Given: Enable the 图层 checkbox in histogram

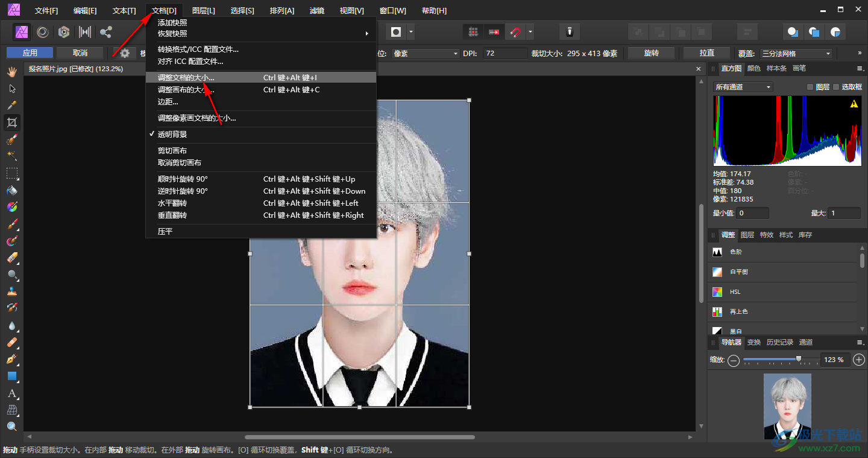Looking at the screenshot, I should [811, 87].
